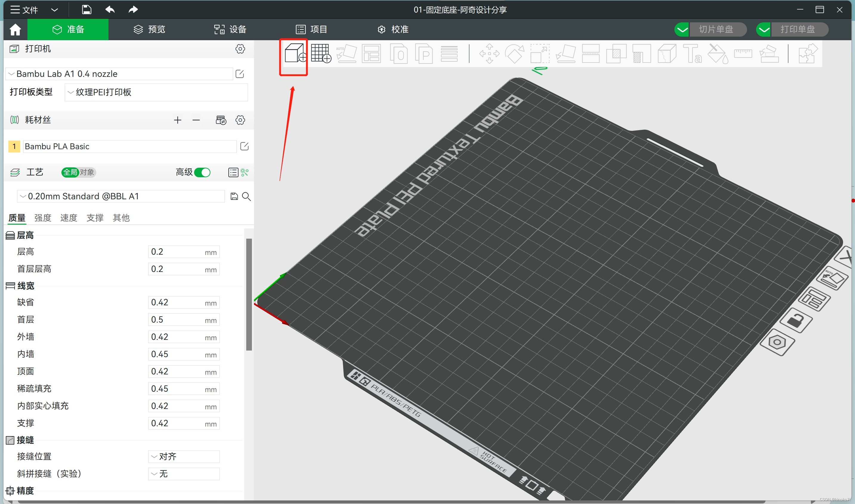Click the Add model cube icon

pyautogui.click(x=294, y=53)
